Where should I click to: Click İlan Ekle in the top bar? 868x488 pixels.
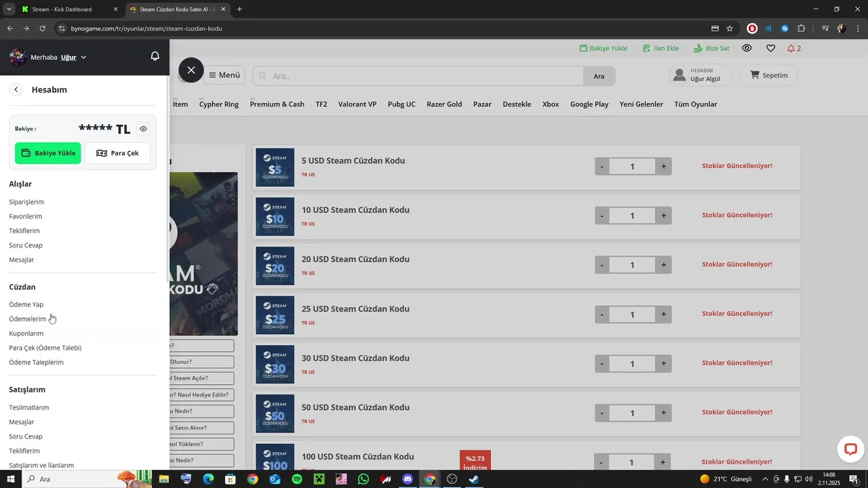click(660, 48)
